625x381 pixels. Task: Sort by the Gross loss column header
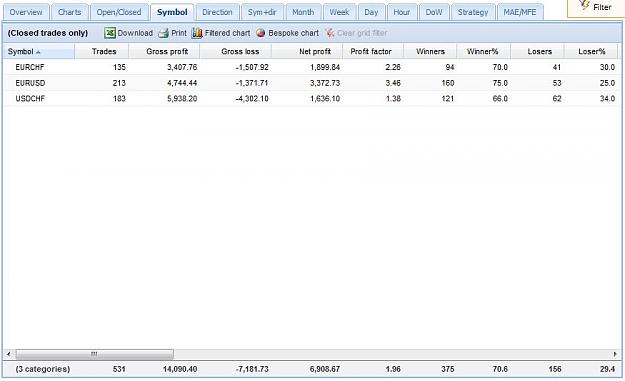[x=236, y=51]
